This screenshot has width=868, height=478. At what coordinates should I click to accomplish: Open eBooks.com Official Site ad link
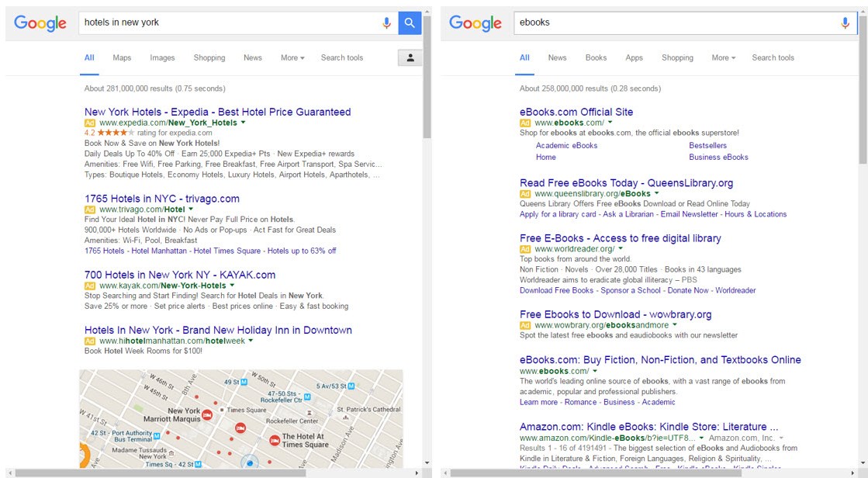pyautogui.click(x=576, y=112)
